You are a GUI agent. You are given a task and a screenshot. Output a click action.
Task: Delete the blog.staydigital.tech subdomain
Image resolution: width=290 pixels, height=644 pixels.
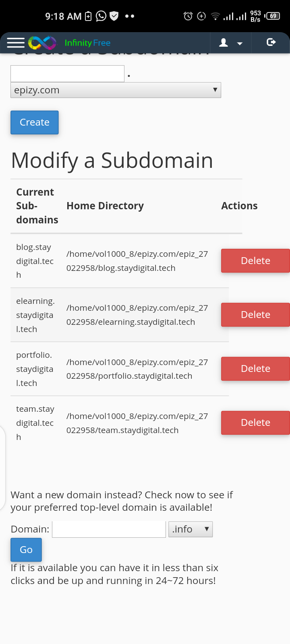coord(255,260)
